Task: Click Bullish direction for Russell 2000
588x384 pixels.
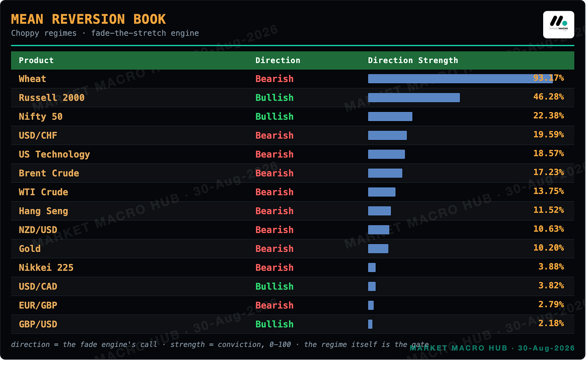Action: click(275, 98)
